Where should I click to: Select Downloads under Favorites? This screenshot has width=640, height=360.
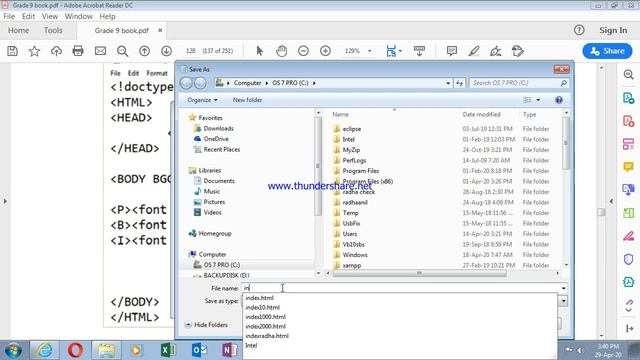[x=218, y=128]
